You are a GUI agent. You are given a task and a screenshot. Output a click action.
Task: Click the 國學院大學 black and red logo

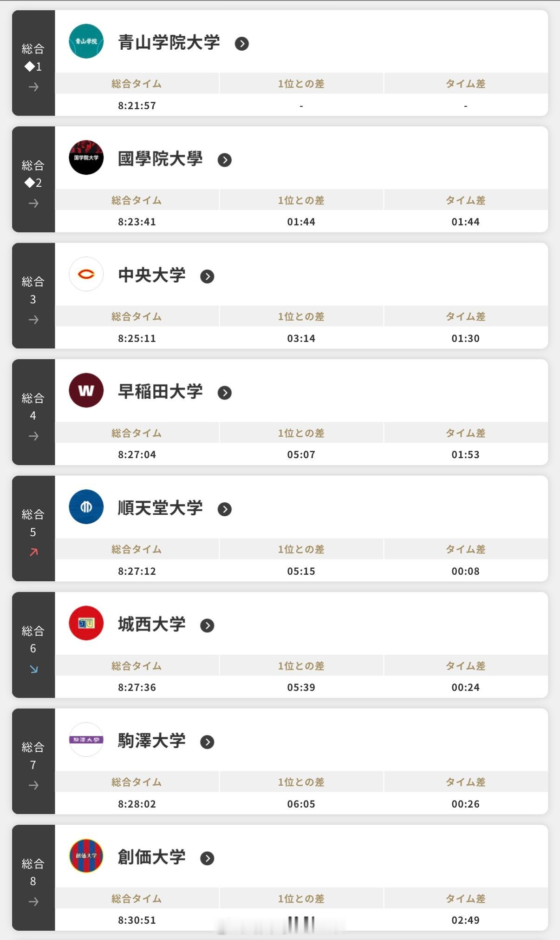click(86, 158)
